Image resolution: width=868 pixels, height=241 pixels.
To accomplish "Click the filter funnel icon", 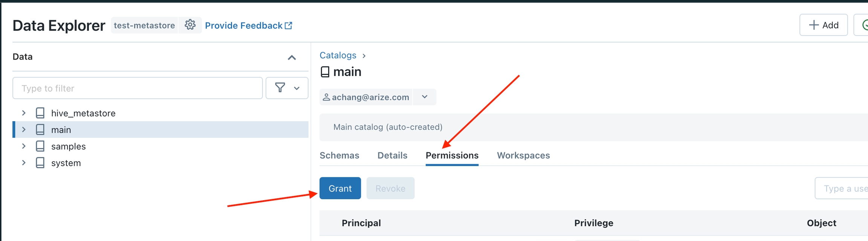I will (280, 88).
